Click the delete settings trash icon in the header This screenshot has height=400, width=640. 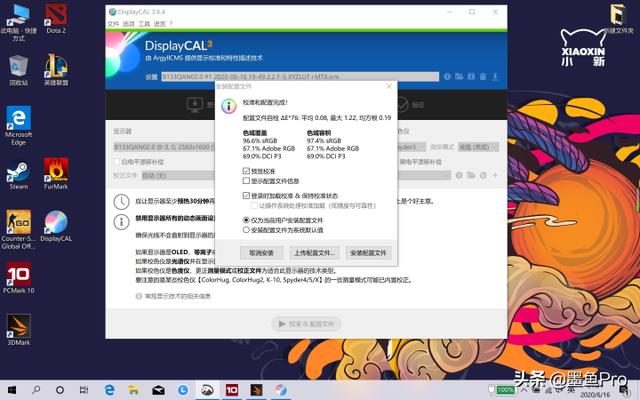click(483, 76)
